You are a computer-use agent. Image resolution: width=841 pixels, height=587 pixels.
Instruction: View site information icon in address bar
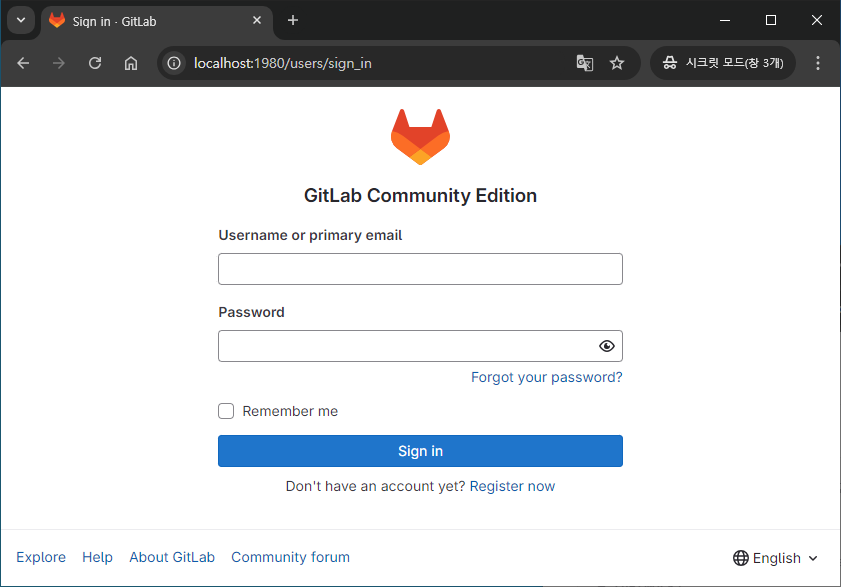coord(174,63)
